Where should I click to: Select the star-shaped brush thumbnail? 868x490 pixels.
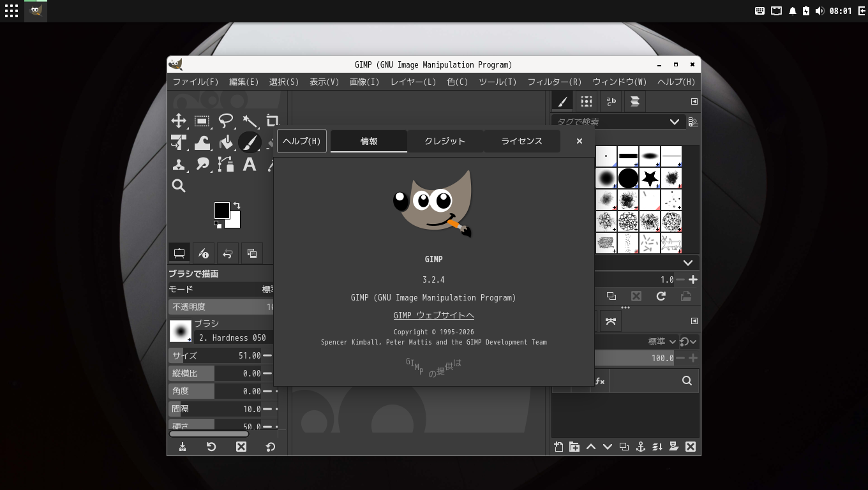click(x=650, y=178)
